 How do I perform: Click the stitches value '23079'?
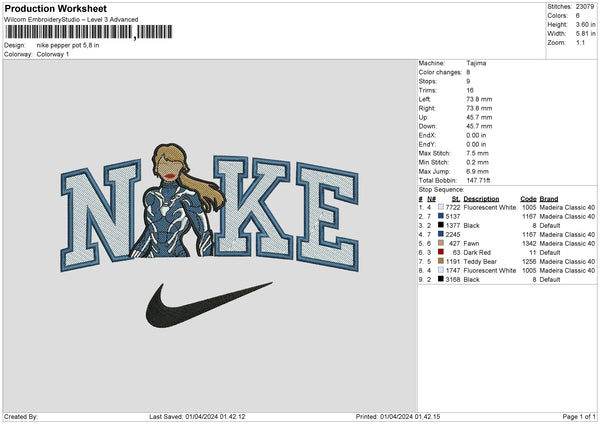[585, 7]
